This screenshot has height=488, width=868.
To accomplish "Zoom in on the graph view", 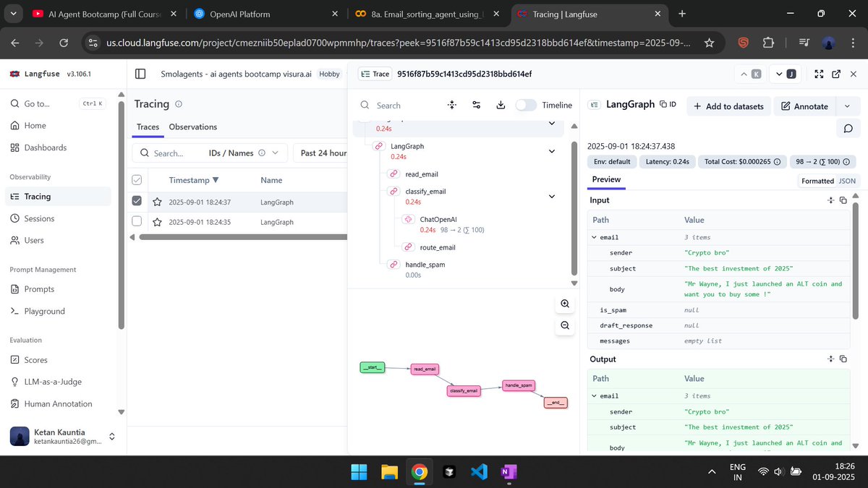I will [x=565, y=304].
